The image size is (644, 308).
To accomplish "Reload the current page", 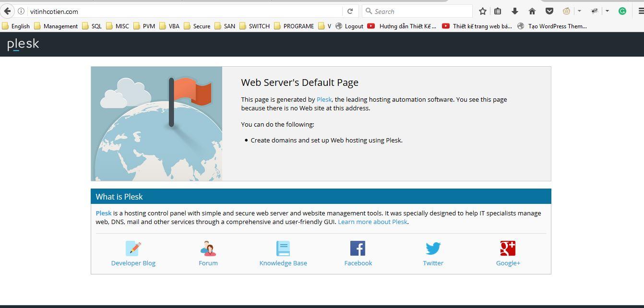I will click(350, 11).
